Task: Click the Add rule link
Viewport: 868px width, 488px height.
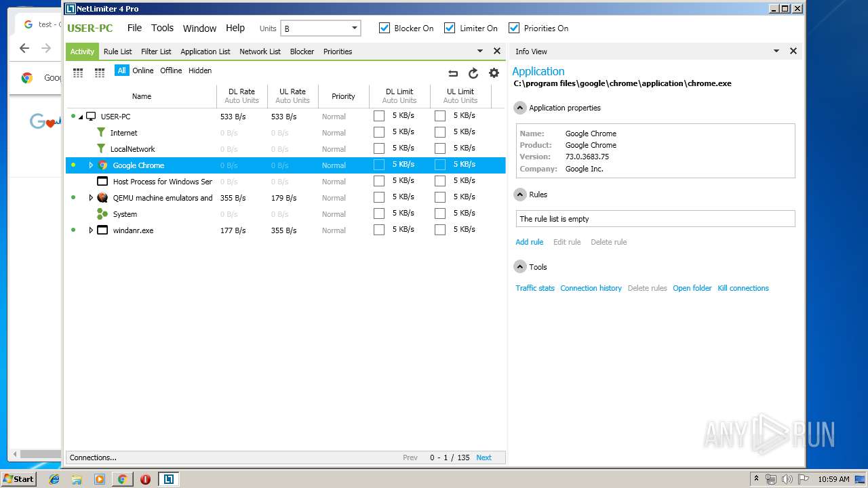Action: (x=530, y=242)
